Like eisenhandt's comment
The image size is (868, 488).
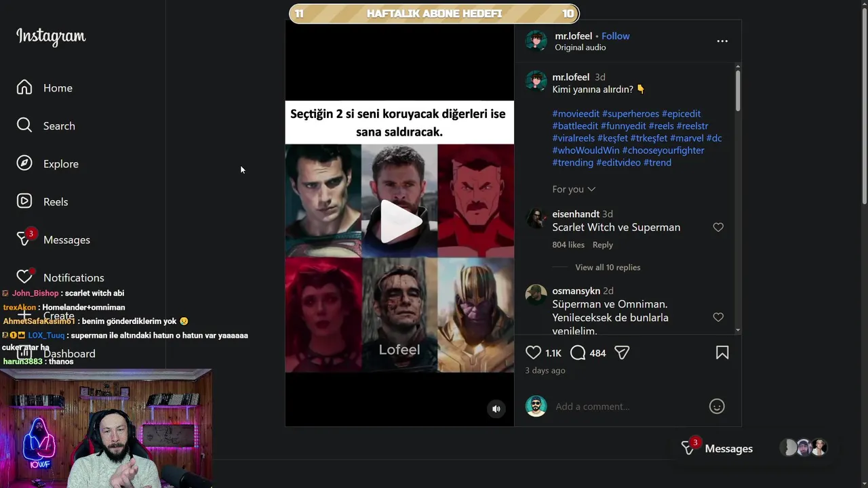point(718,227)
